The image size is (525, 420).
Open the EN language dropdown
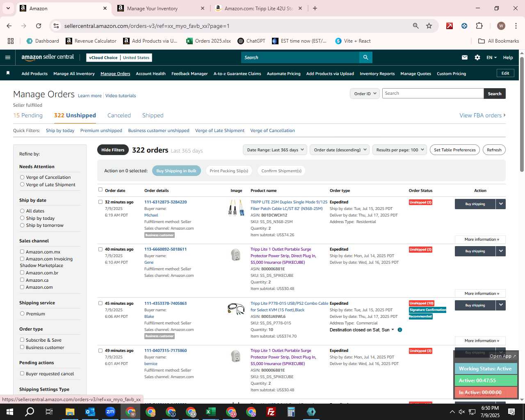pos(491,57)
